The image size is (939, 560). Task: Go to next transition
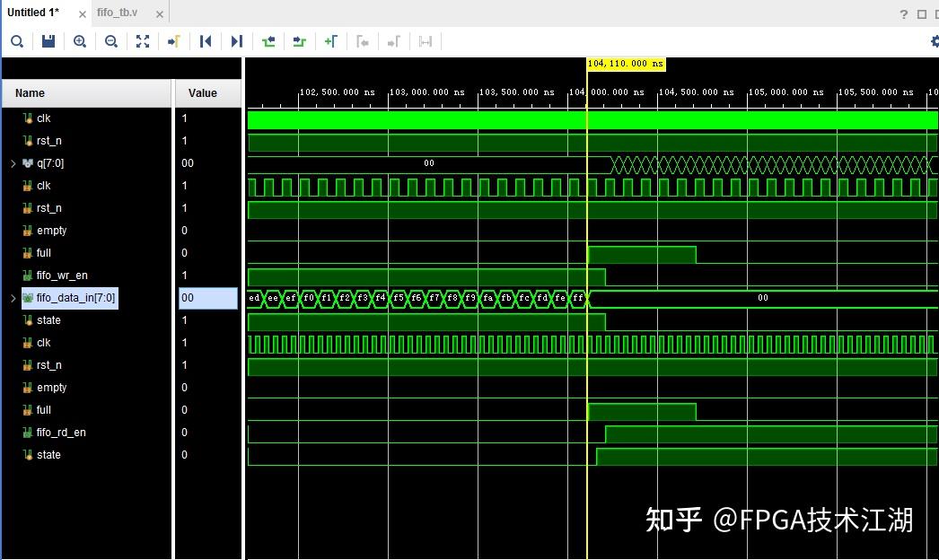click(299, 41)
